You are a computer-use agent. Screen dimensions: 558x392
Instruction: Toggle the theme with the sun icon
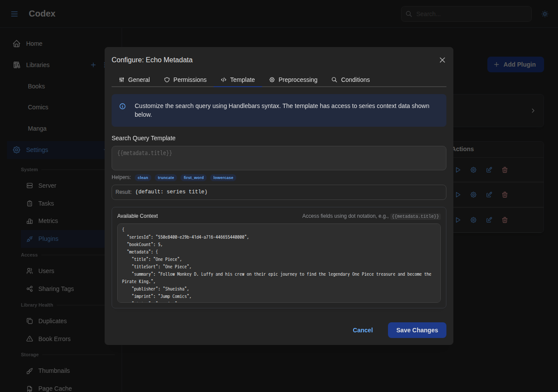pos(544,14)
